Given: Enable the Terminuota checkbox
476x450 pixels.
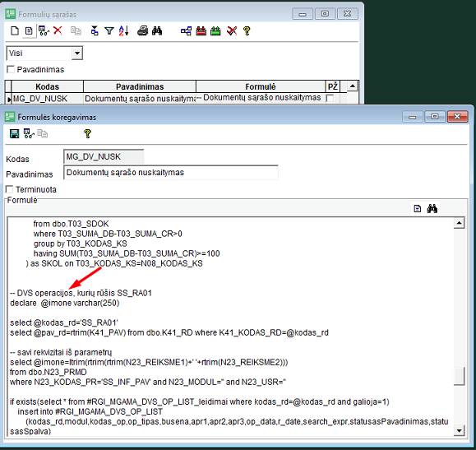Looking at the screenshot, I should click(10, 189).
